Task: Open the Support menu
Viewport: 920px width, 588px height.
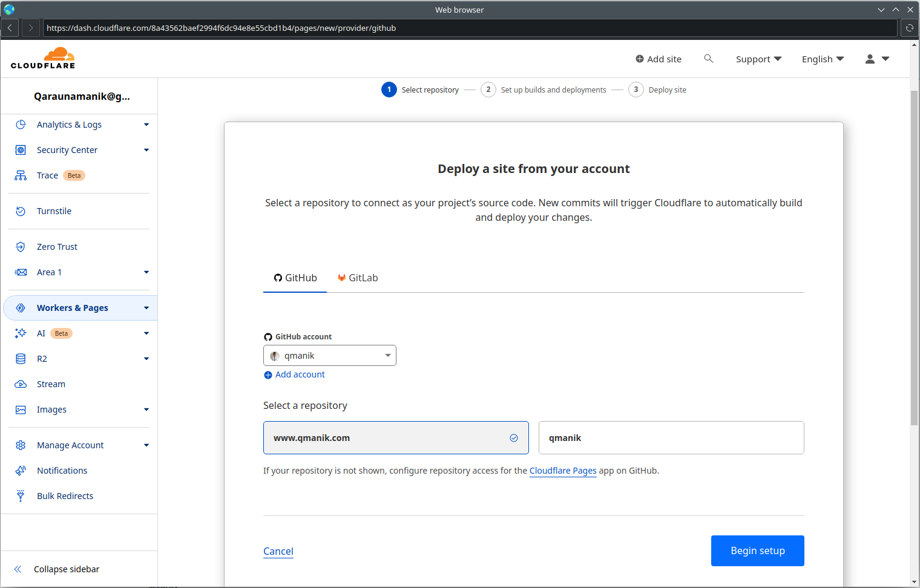Action: coord(758,59)
